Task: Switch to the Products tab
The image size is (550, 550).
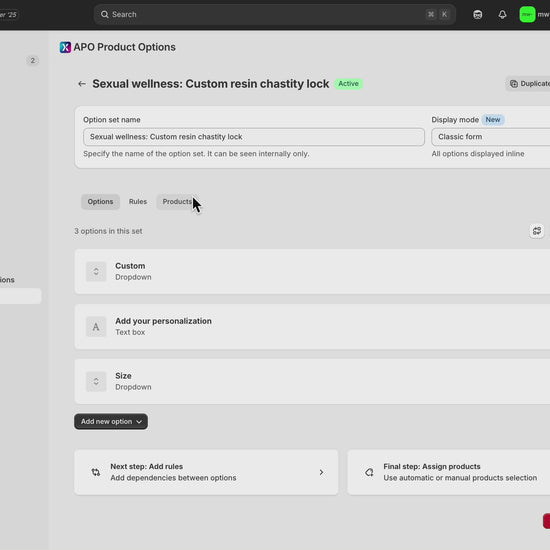Action: (x=177, y=202)
